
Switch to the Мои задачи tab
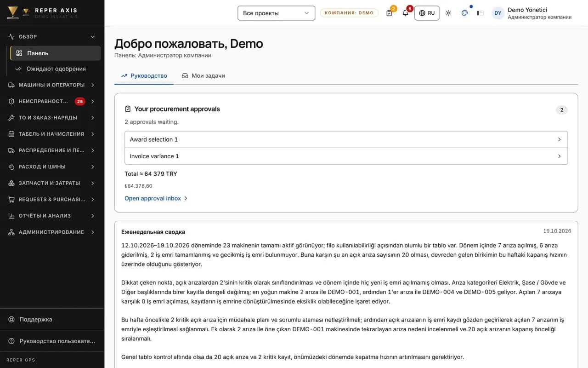pyautogui.click(x=203, y=76)
